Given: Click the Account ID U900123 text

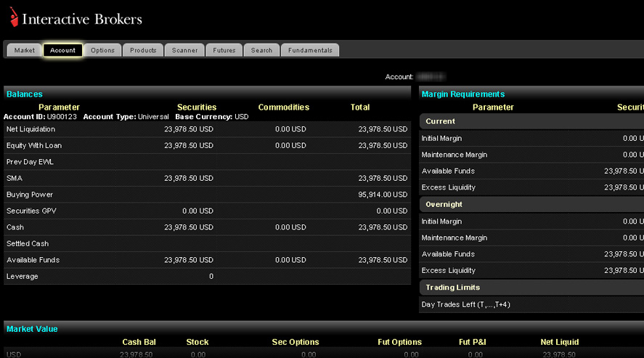Looking at the screenshot, I should tap(40, 117).
